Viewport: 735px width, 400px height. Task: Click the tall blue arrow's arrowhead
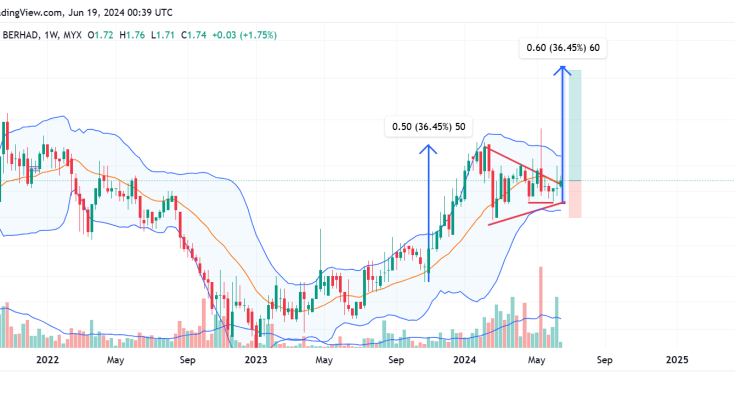tap(563, 69)
